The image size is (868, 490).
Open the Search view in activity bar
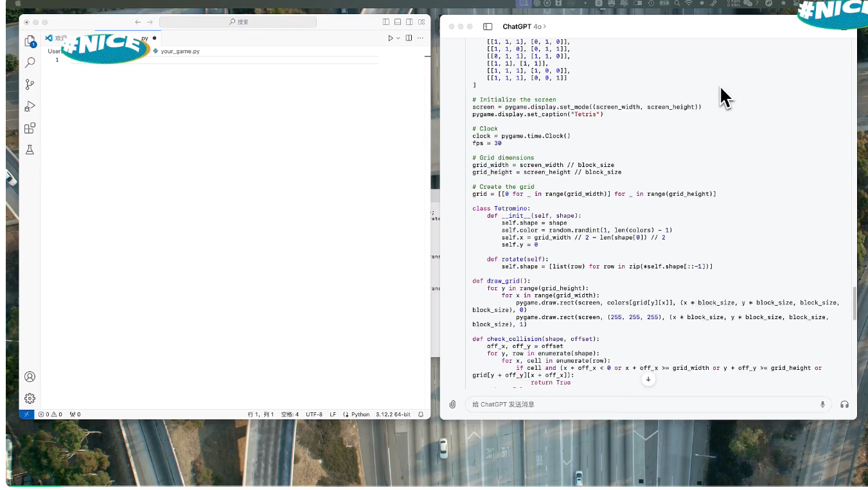30,63
